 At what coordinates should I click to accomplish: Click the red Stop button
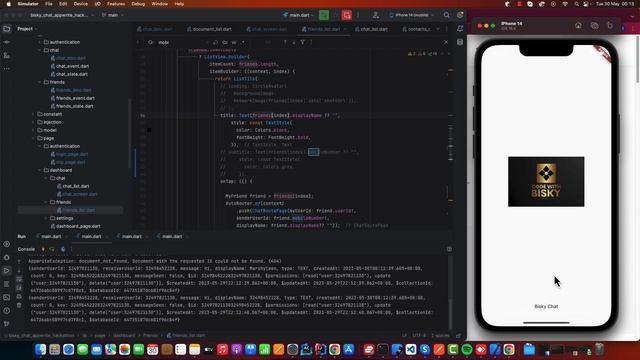347,15
